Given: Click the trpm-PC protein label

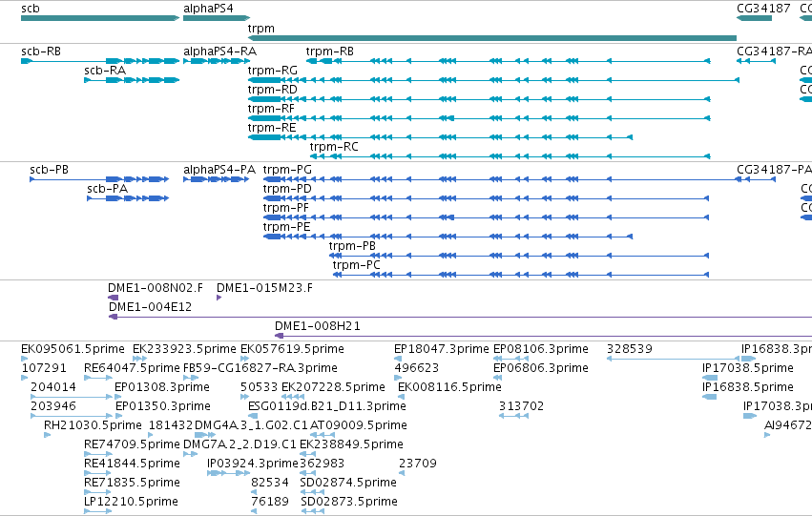Looking at the screenshot, I should (x=356, y=265).
